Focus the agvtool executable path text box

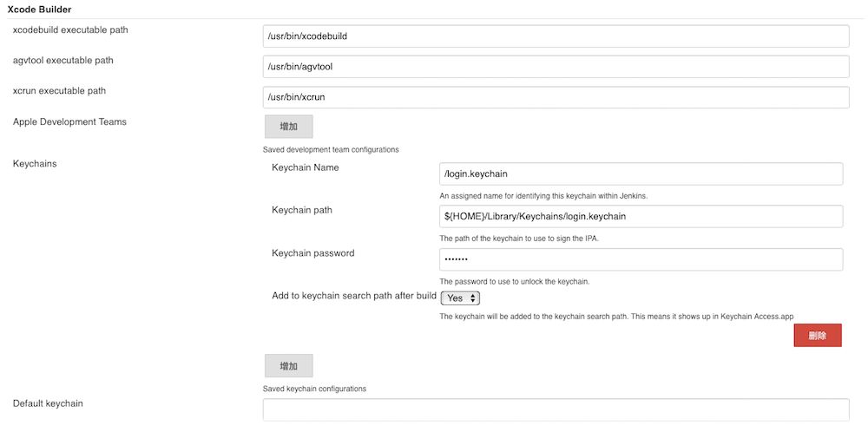[556, 67]
